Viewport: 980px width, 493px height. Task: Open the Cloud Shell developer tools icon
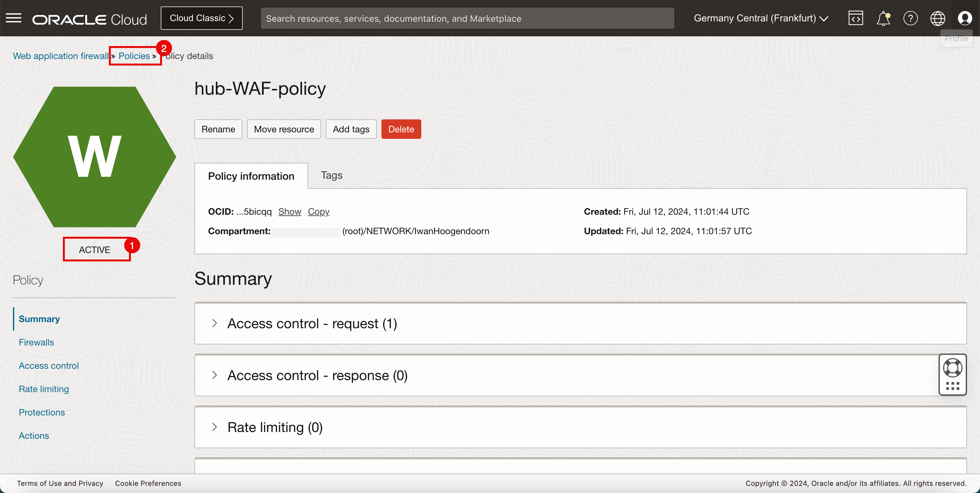coord(856,18)
